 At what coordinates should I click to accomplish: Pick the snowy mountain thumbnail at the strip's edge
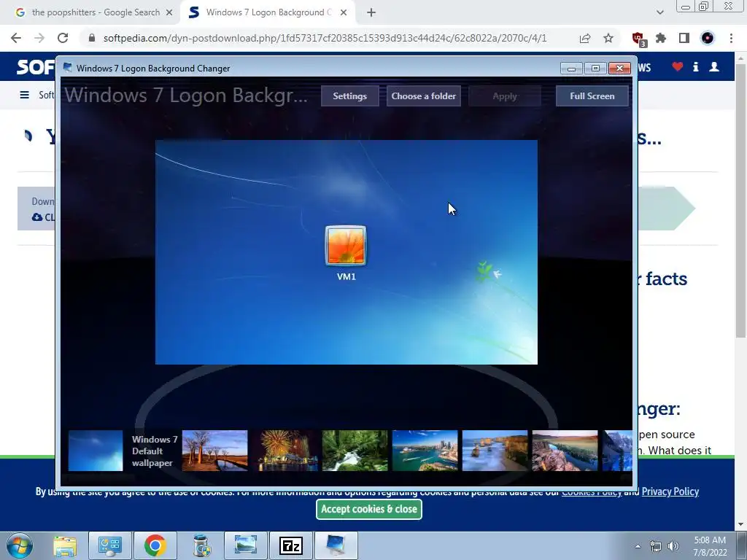point(617,451)
